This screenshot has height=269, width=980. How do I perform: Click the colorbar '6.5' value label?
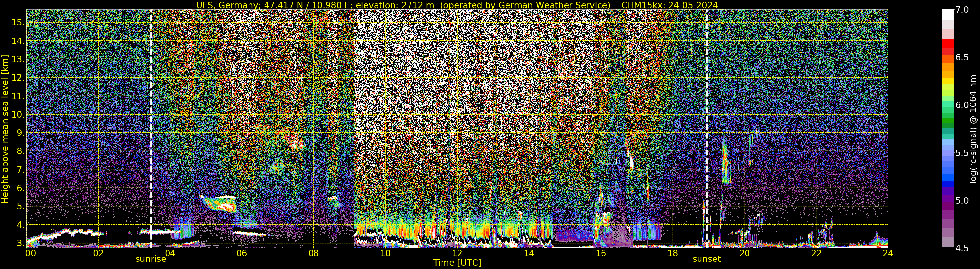click(x=962, y=57)
